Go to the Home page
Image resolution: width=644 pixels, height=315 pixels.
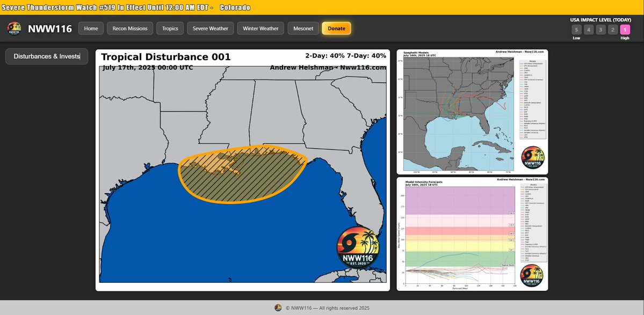click(x=91, y=28)
